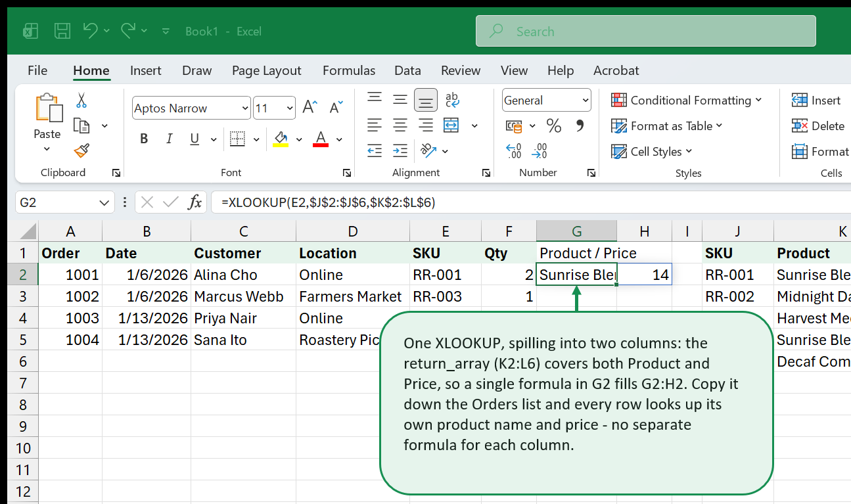Click the Cut scissors icon
Image resolution: width=851 pixels, height=504 pixels.
[x=81, y=100]
